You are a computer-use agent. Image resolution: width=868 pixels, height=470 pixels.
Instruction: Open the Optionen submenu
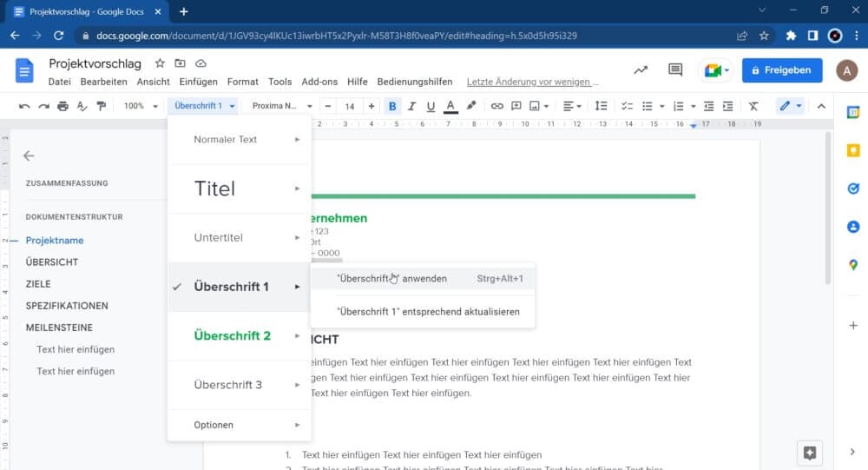pyautogui.click(x=240, y=425)
